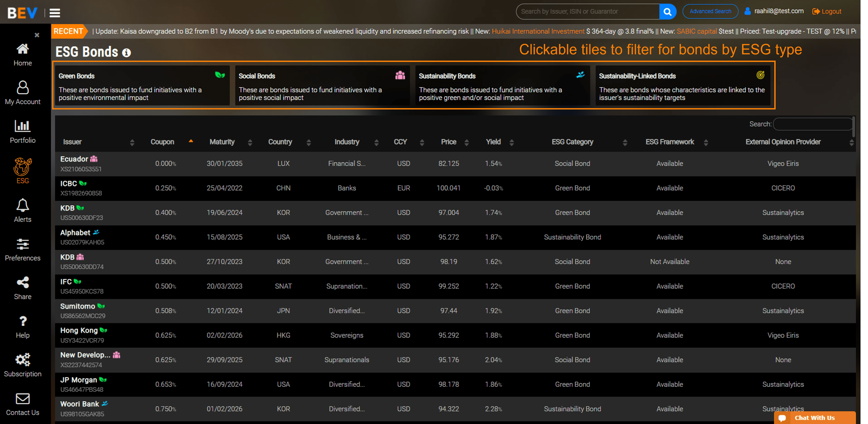Screen dimensions: 868x424
Task: Open Preferences sliders icon
Action: click(23, 244)
